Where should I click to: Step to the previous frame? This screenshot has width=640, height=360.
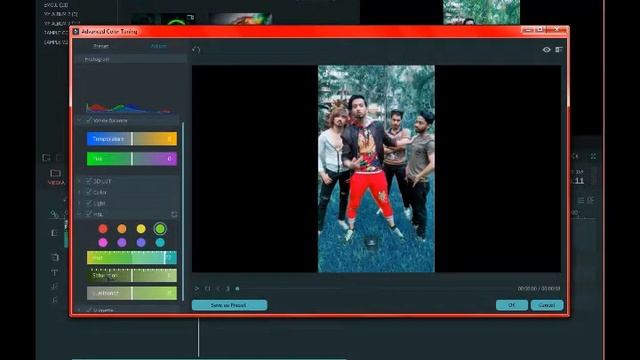pos(218,289)
